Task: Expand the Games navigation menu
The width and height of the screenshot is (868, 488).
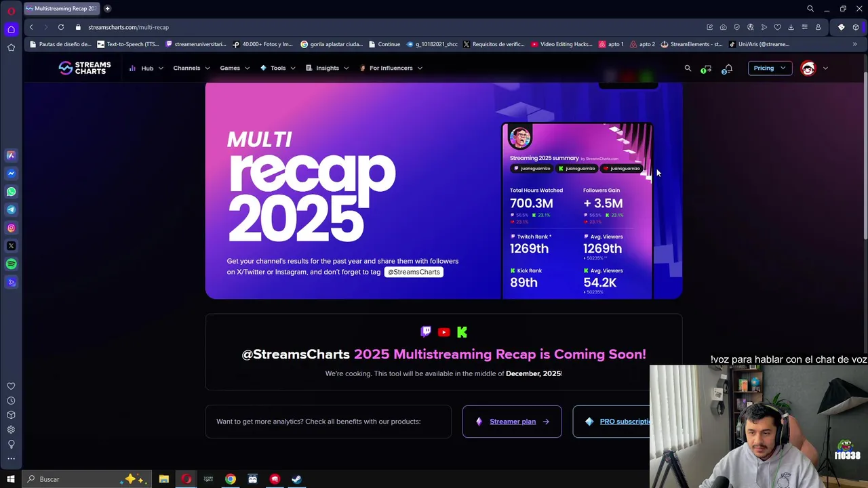Action: coord(235,68)
